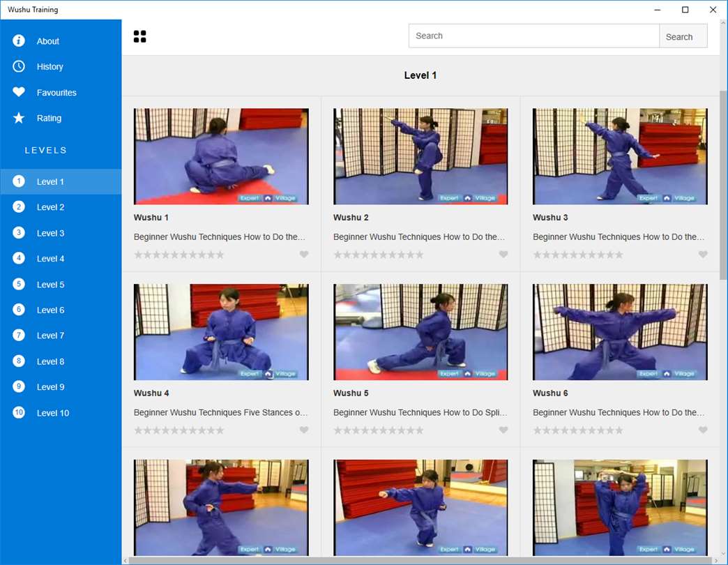Toggle the grid view icon
Screen dimensions: 728x565
[x=139, y=36]
